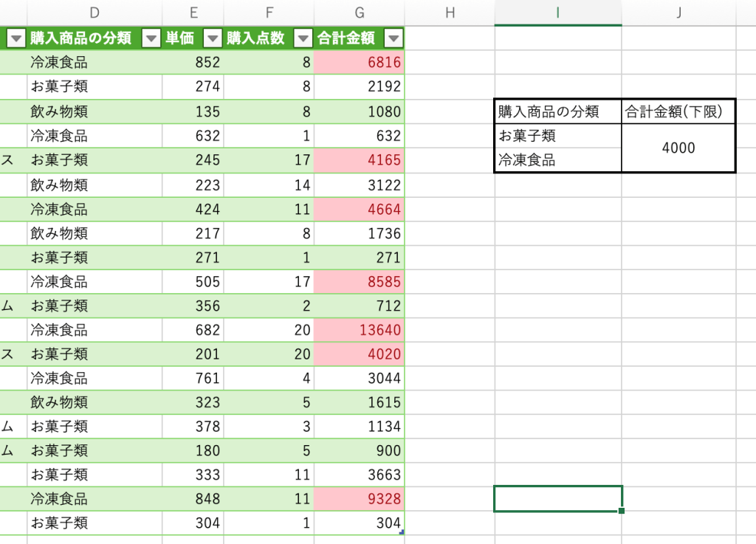Image resolution: width=756 pixels, height=544 pixels.
Task: Open the 単価 column filter dropdown
Action: click(x=212, y=38)
